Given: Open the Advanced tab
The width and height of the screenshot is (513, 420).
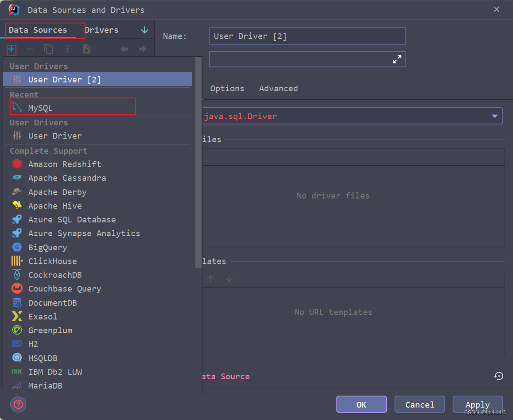Looking at the screenshot, I should (278, 89).
